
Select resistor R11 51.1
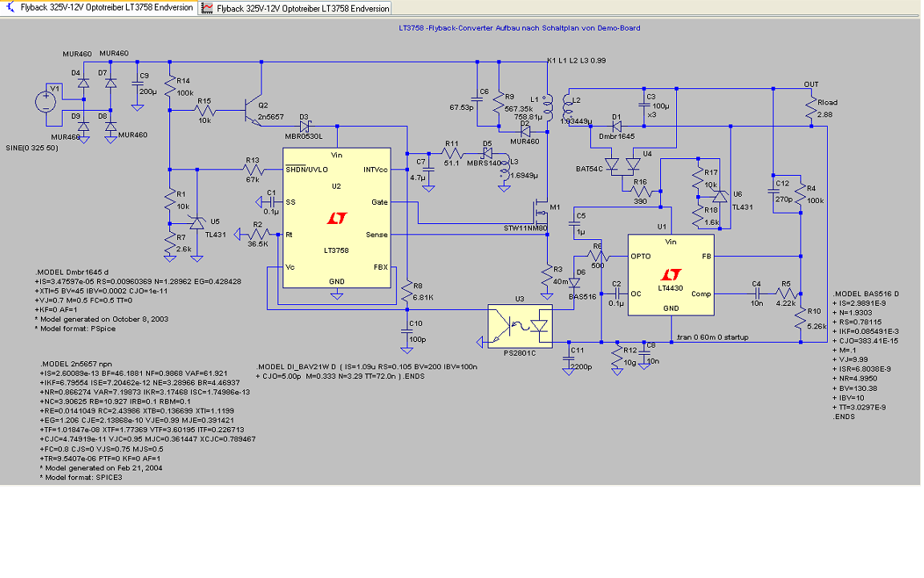tap(452, 154)
